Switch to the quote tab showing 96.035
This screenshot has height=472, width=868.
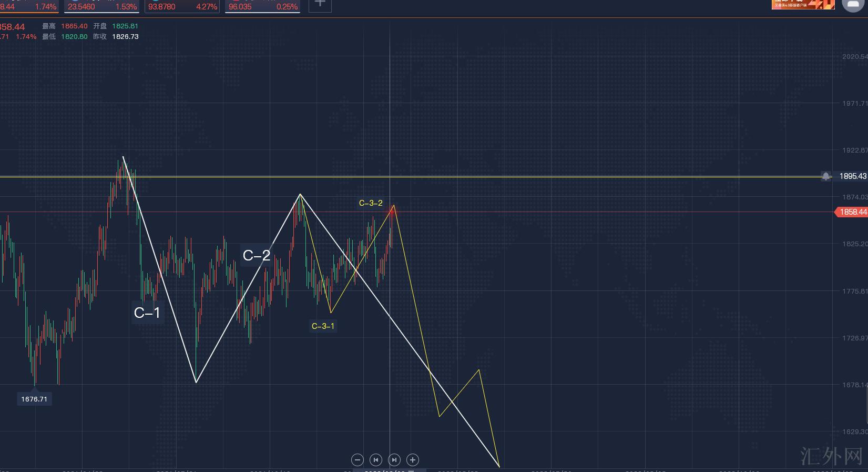263,6
